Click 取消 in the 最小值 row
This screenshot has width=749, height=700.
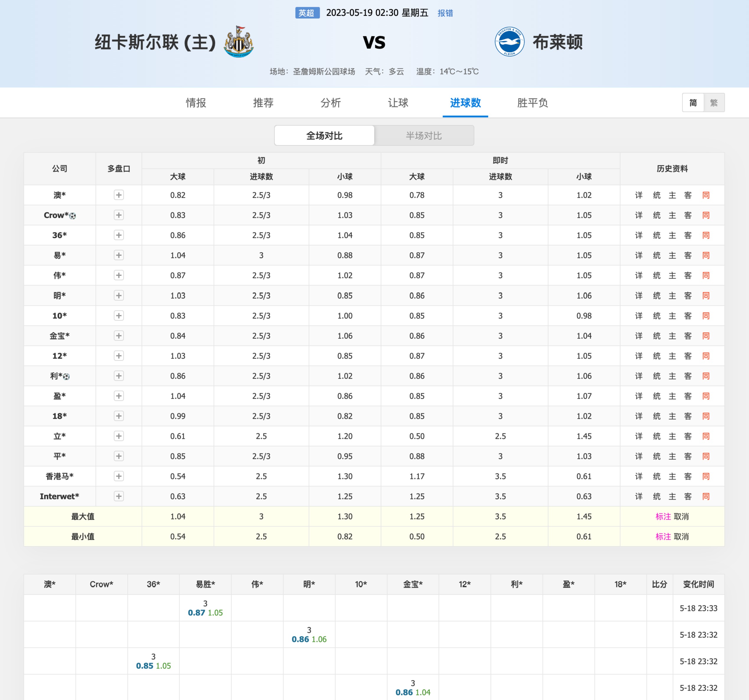[681, 537]
